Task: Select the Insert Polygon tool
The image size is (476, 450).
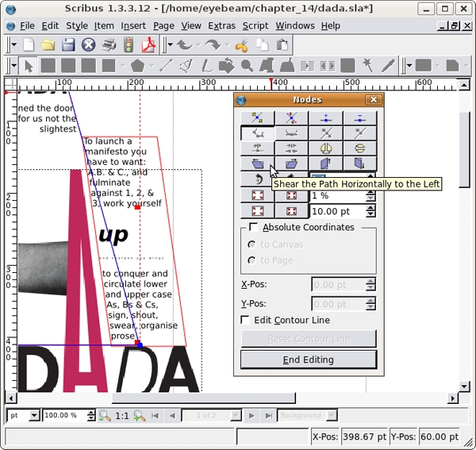Action: click(x=137, y=66)
